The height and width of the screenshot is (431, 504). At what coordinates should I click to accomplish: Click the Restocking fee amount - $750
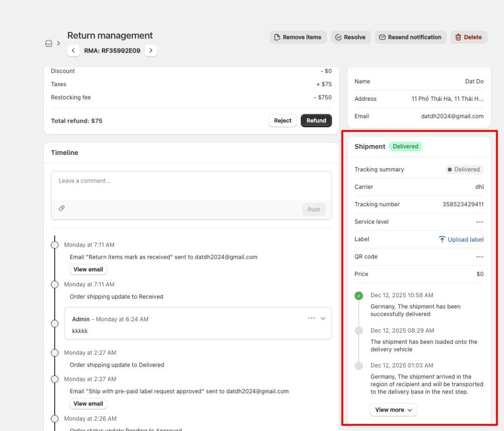pyautogui.click(x=322, y=97)
